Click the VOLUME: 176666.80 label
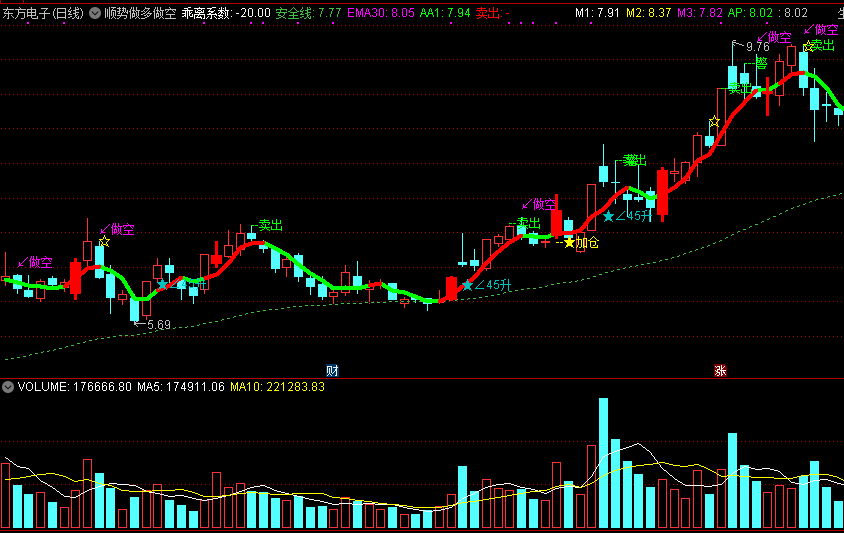The height and width of the screenshot is (533, 844). [x=75, y=387]
